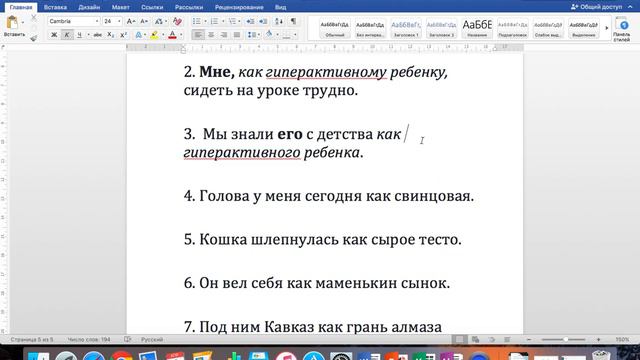640x360 pixels.
Task: Open the Cambria font name box
Action: [73, 21]
